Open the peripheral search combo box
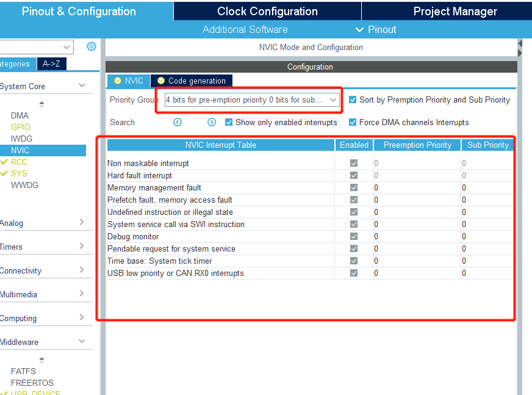This screenshot has width=532, height=395. coord(36,47)
